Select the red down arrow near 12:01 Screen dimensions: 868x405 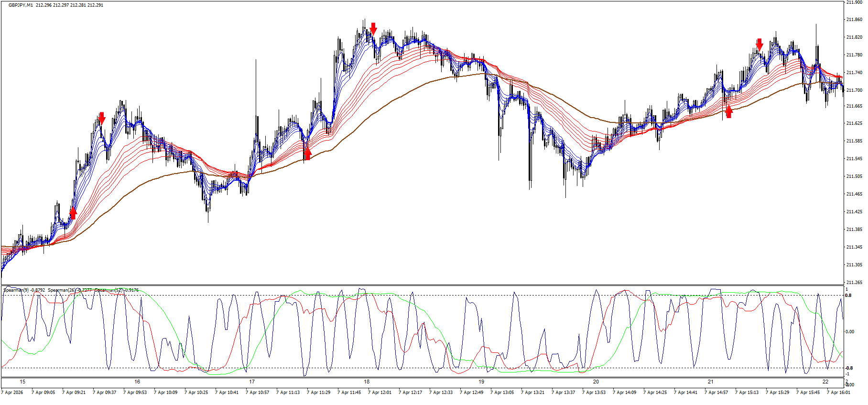coord(373,28)
